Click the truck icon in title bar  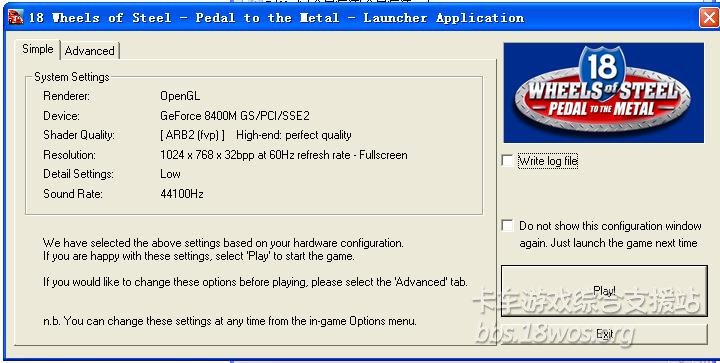click(16, 17)
